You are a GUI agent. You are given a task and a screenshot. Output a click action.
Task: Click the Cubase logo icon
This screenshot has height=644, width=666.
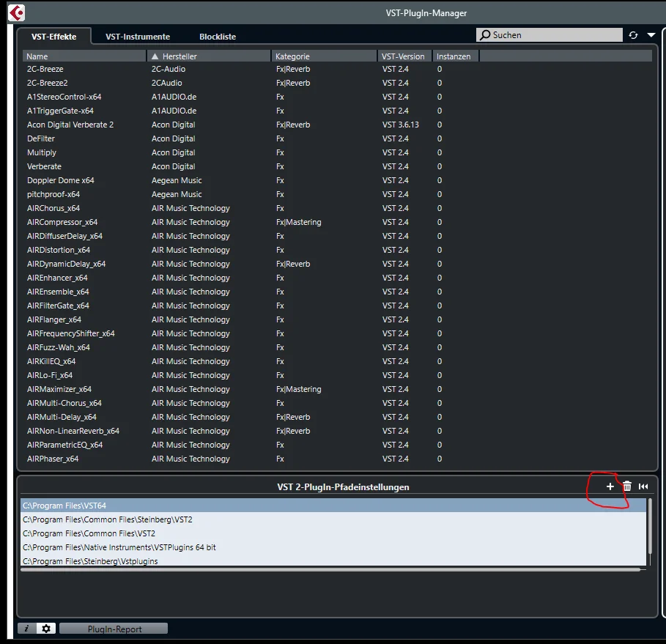click(17, 12)
